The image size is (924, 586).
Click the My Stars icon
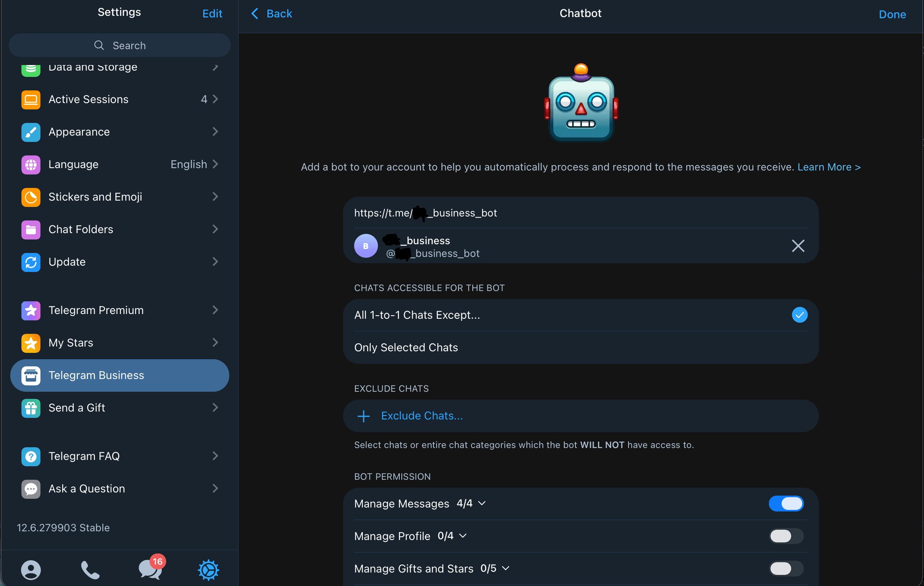[31, 343]
